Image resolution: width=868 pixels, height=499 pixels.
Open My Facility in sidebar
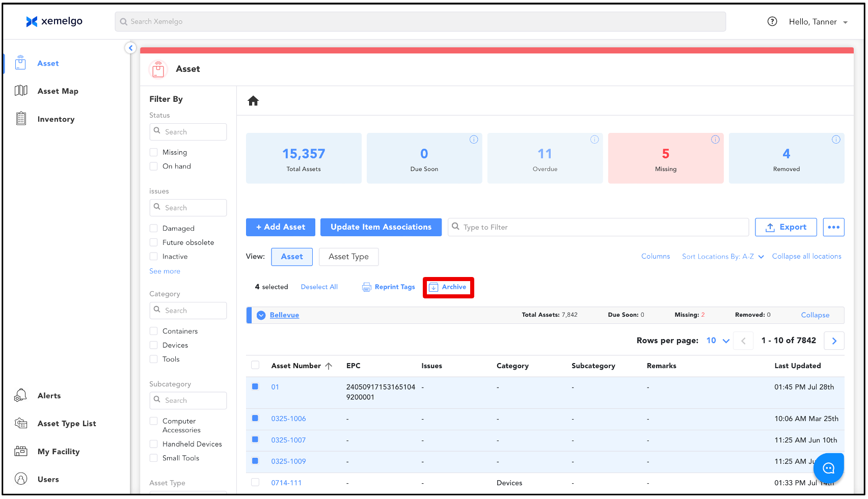click(47, 452)
